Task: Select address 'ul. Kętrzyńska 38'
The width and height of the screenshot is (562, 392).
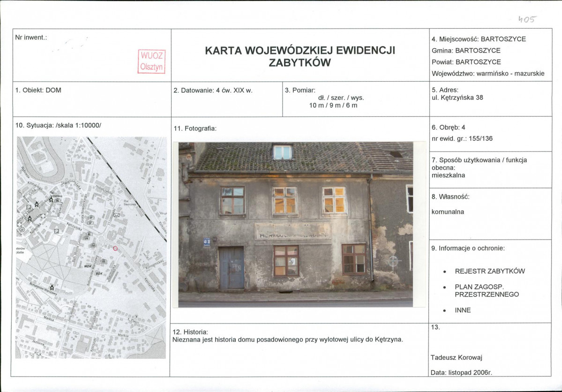Action: click(457, 98)
